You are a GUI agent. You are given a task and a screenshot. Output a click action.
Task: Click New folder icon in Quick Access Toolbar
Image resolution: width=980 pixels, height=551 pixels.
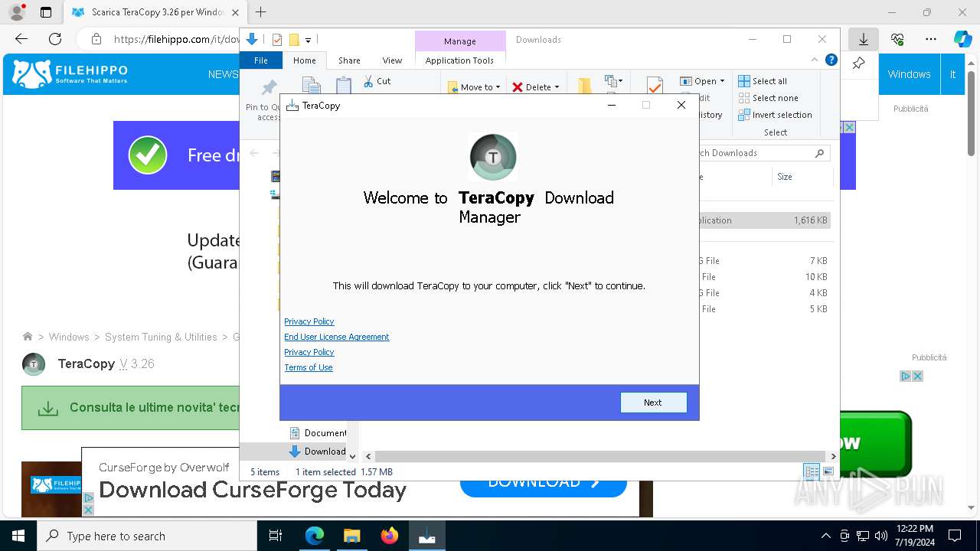click(294, 40)
